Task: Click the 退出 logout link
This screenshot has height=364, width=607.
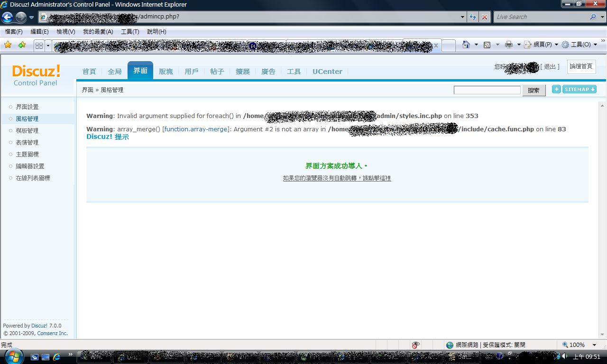Action: (x=550, y=67)
